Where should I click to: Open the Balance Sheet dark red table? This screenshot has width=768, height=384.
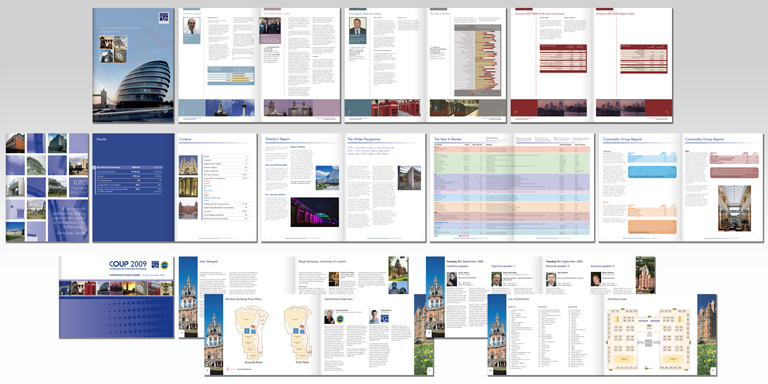pyautogui.click(x=644, y=58)
